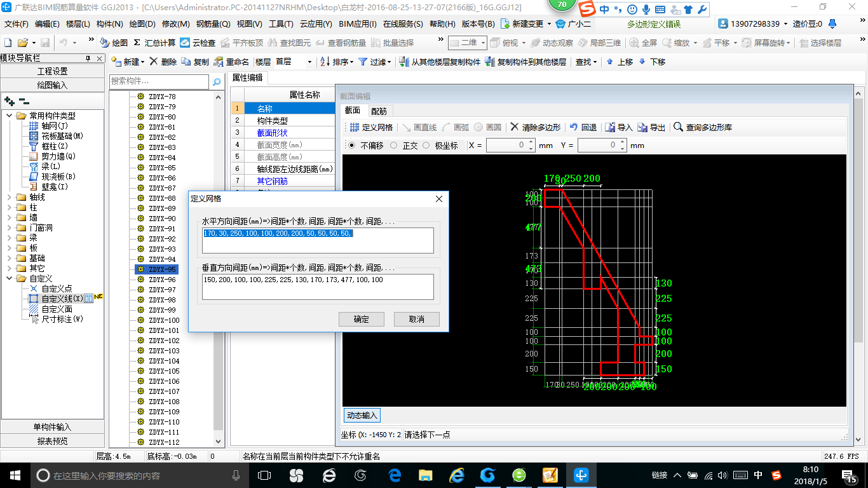Image resolution: width=868 pixels, height=488 pixels.
Task: Select ZDYX-100 in component list
Action: click(164, 320)
